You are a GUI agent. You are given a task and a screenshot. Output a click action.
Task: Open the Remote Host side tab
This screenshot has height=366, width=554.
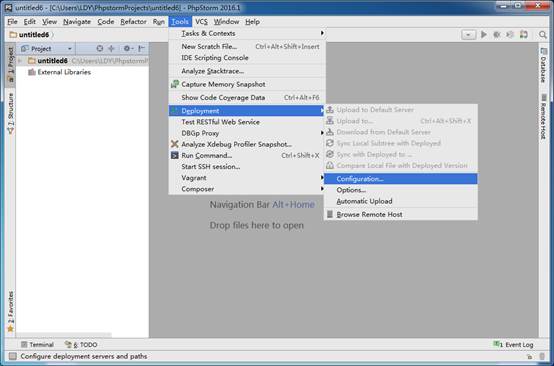click(x=543, y=117)
